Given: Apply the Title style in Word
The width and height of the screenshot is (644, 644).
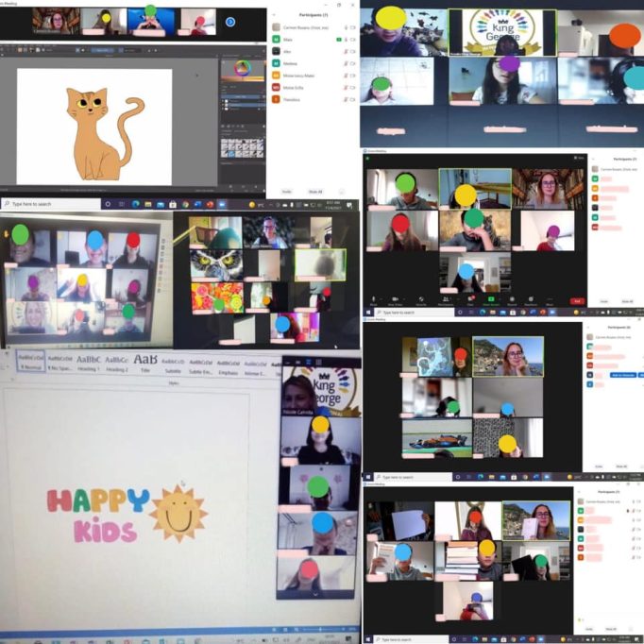Looking at the screenshot, I should (x=145, y=363).
